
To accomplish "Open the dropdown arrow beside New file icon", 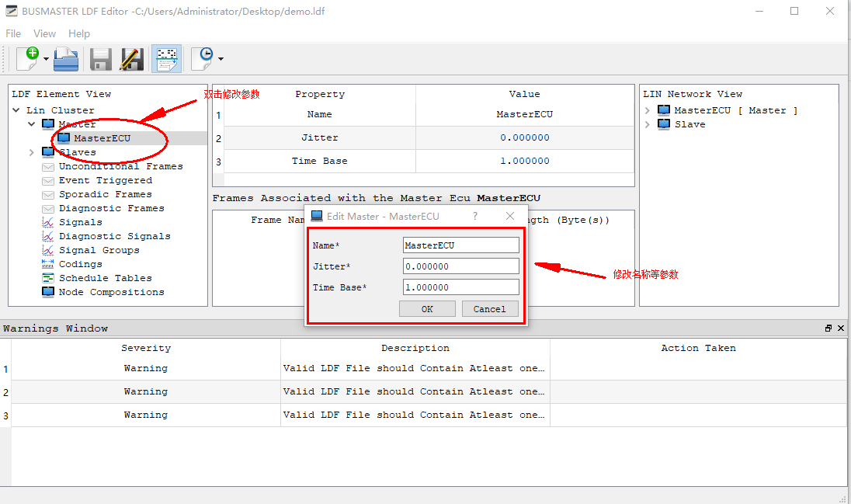I will (x=46, y=59).
